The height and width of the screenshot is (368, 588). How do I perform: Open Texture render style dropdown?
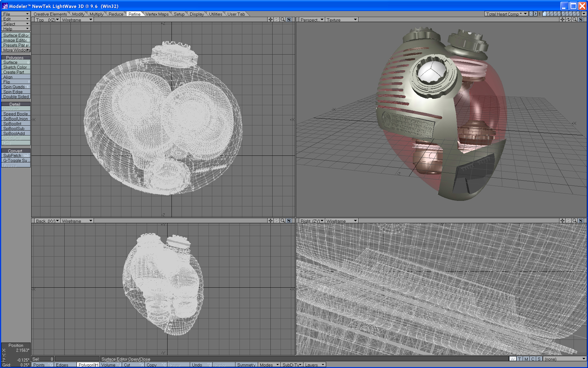[x=341, y=20]
